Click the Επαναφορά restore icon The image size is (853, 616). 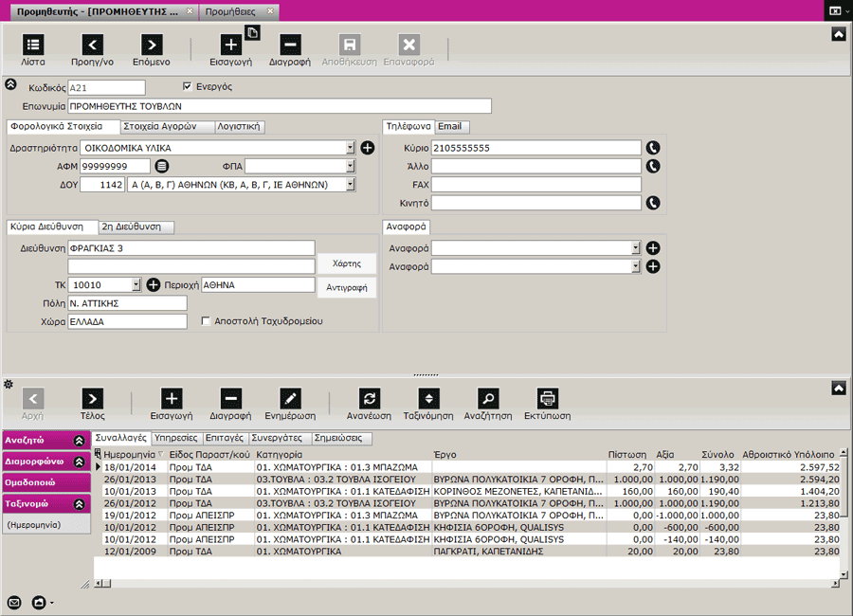point(409,45)
